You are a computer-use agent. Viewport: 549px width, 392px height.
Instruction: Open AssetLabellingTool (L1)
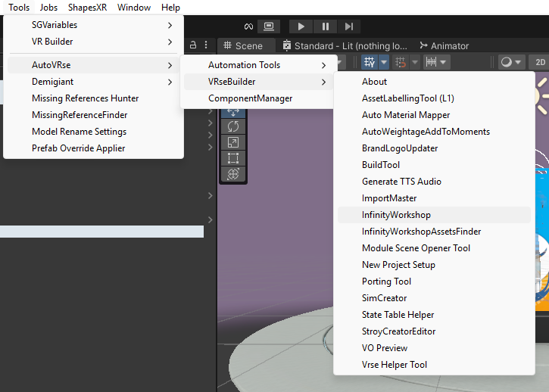point(434,98)
